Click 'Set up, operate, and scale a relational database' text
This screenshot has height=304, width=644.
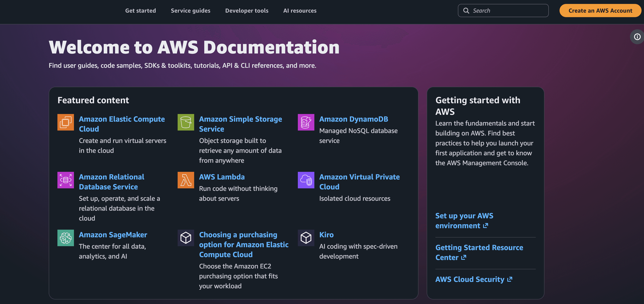click(119, 208)
